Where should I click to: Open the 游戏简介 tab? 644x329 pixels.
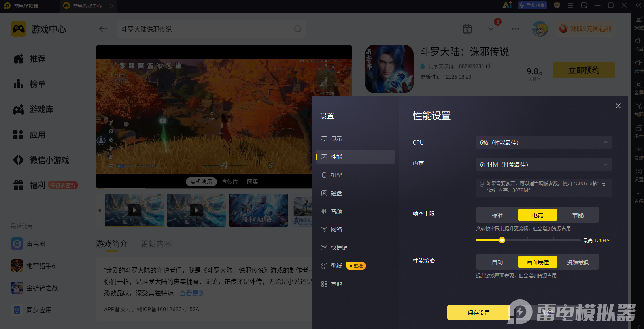(x=112, y=244)
